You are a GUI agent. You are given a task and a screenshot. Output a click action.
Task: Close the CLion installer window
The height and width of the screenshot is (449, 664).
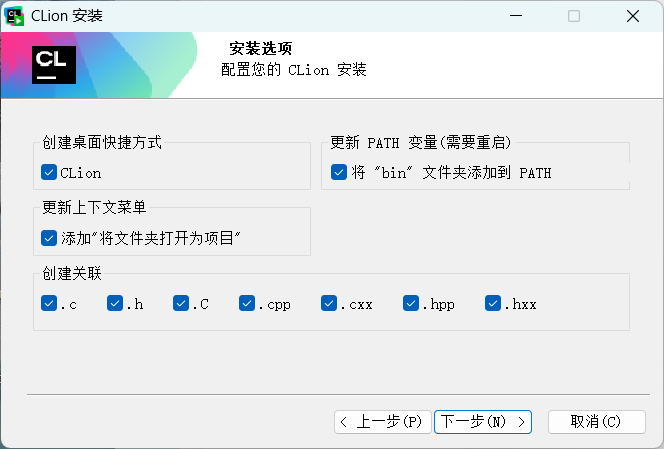[633, 16]
